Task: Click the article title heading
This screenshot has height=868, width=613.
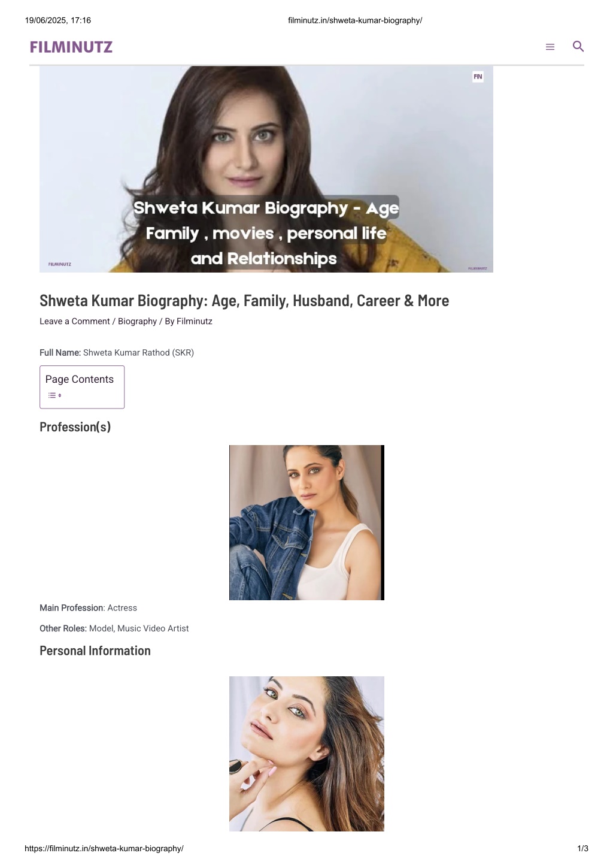Action: point(244,301)
